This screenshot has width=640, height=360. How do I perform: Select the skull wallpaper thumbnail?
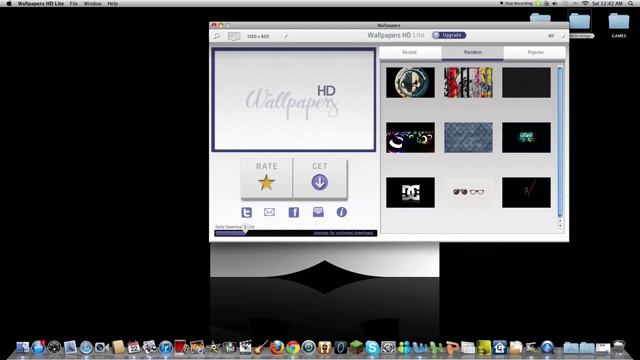coord(410,82)
